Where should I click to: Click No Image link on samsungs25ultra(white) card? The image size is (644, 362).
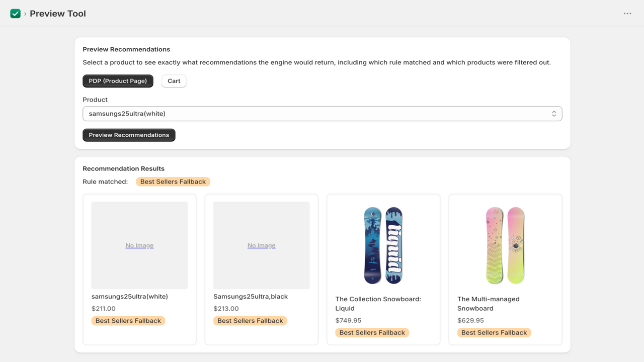(x=139, y=245)
